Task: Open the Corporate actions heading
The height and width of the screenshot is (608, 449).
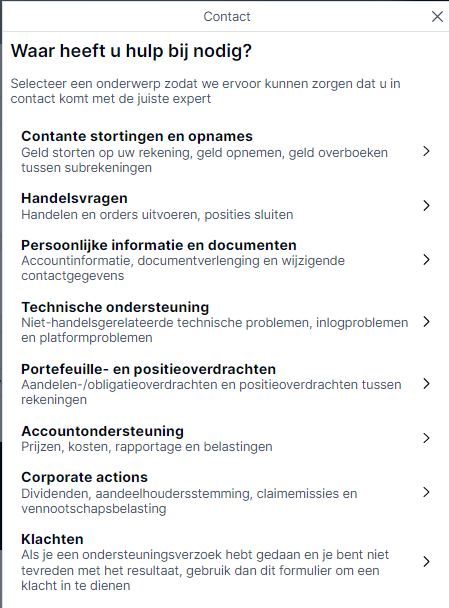Action: click(x=85, y=477)
